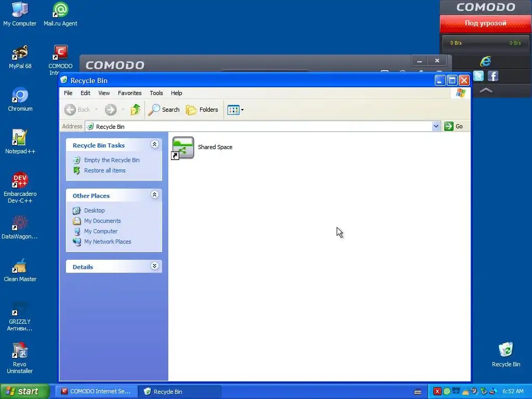This screenshot has height=399, width=532.
Task: Select Notepad++ desktop shortcut
Action: (20, 142)
